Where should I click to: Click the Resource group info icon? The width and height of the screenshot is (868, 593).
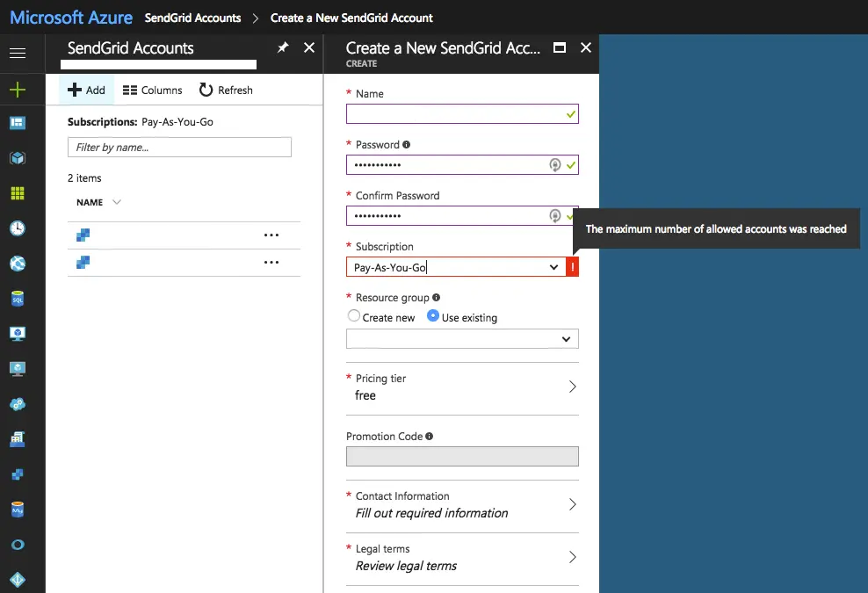(x=437, y=297)
